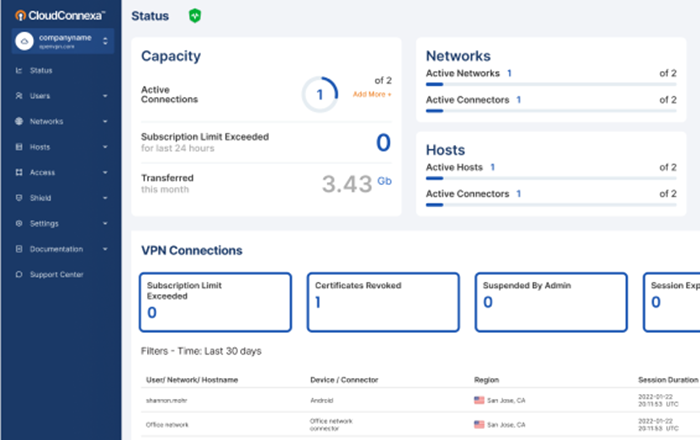Select the Suspended By Admin filter card

pyautogui.click(x=551, y=302)
